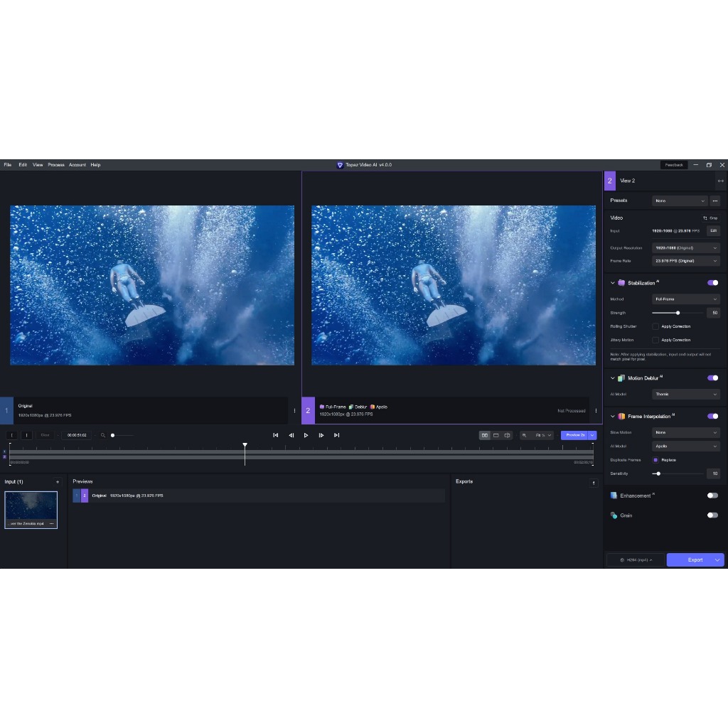Switch to side-by-side view mode
Screen dimensions: 728x728
point(484,435)
